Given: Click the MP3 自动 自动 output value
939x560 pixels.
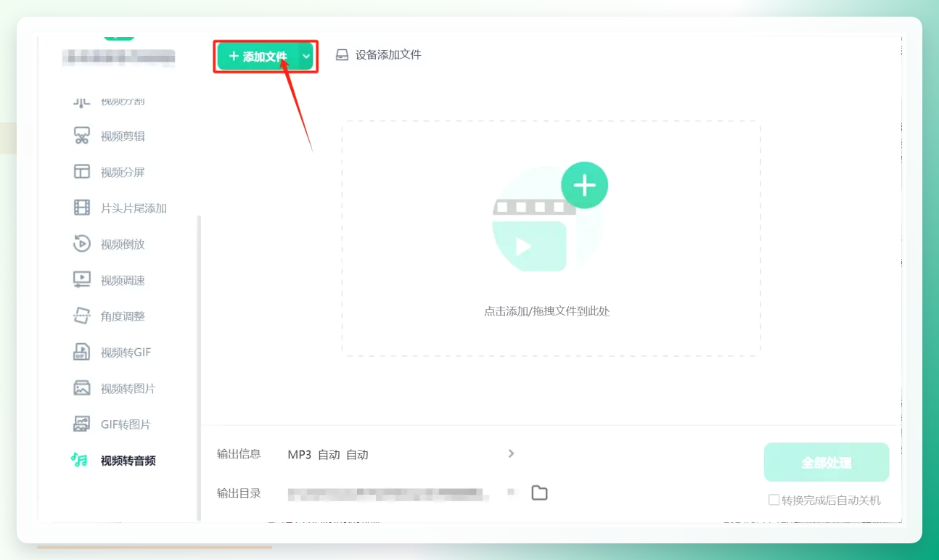Looking at the screenshot, I should pos(328,455).
